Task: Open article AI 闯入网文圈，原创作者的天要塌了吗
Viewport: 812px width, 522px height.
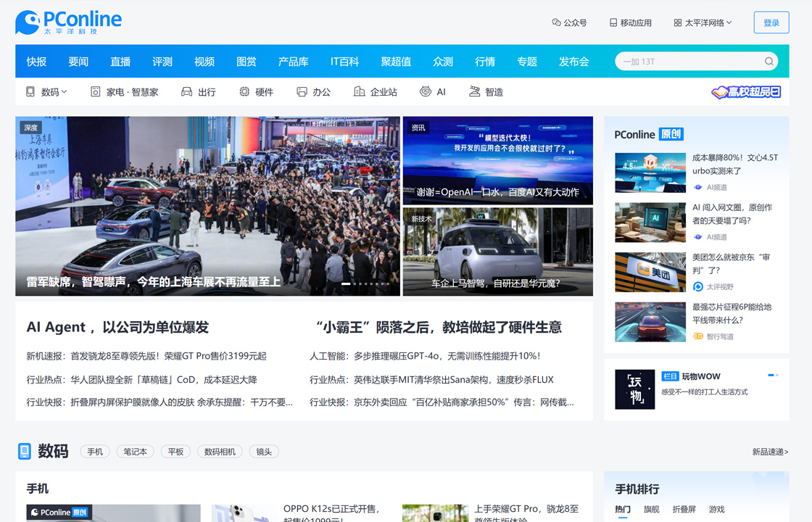Action: pos(732,214)
